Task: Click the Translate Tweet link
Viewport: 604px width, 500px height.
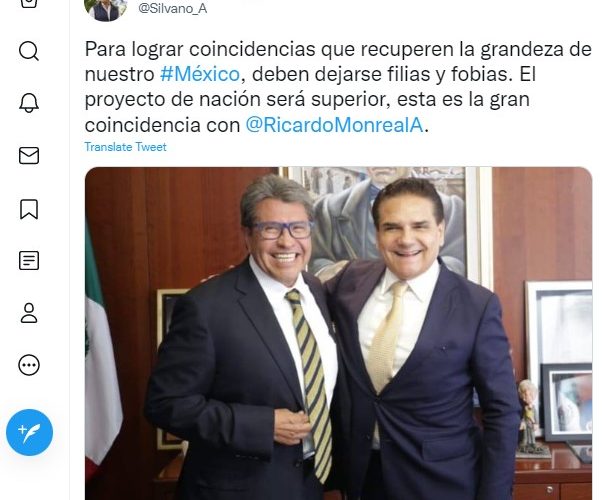Action: (x=126, y=147)
